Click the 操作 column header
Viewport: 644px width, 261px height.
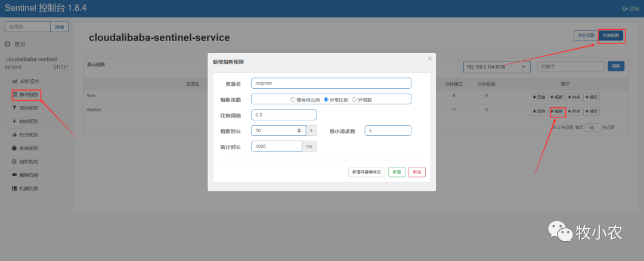[x=565, y=83]
